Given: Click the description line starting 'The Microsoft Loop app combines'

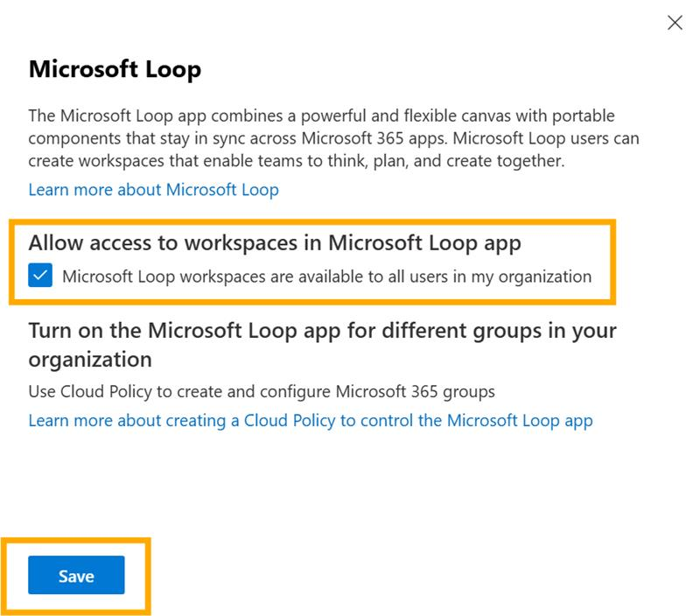Looking at the screenshot, I should click(321, 115).
